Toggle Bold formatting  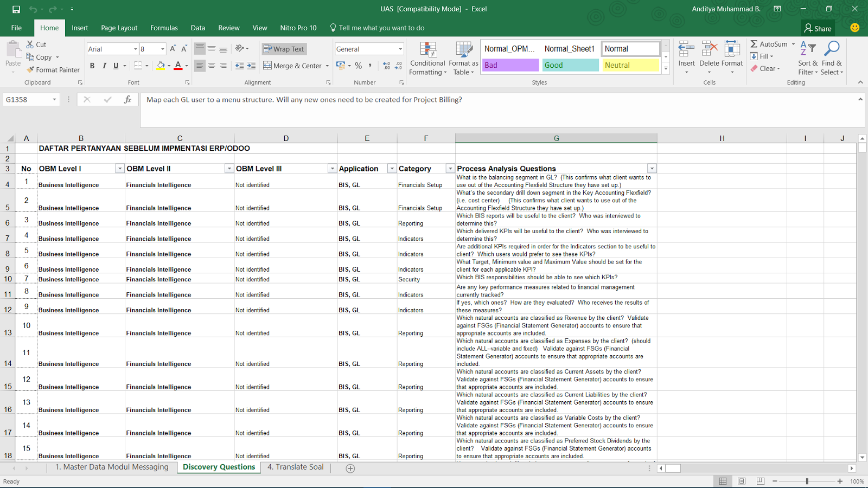click(x=92, y=66)
